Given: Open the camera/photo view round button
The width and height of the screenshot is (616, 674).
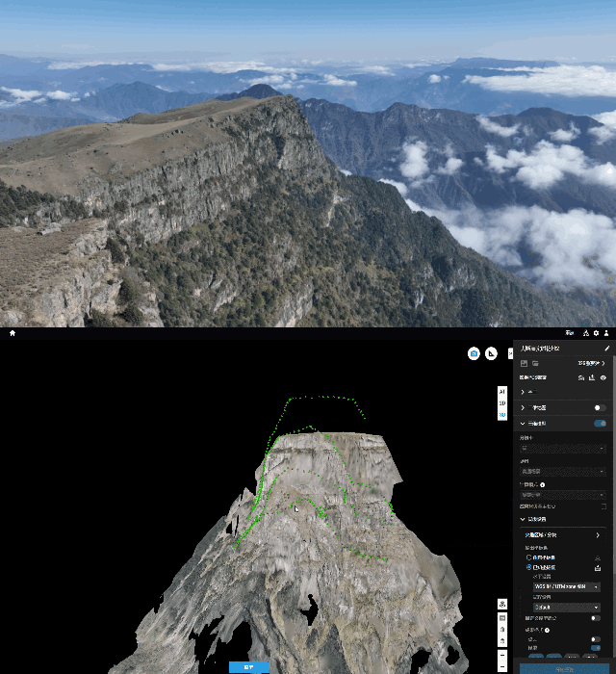Looking at the screenshot, I should pos(475,353).
